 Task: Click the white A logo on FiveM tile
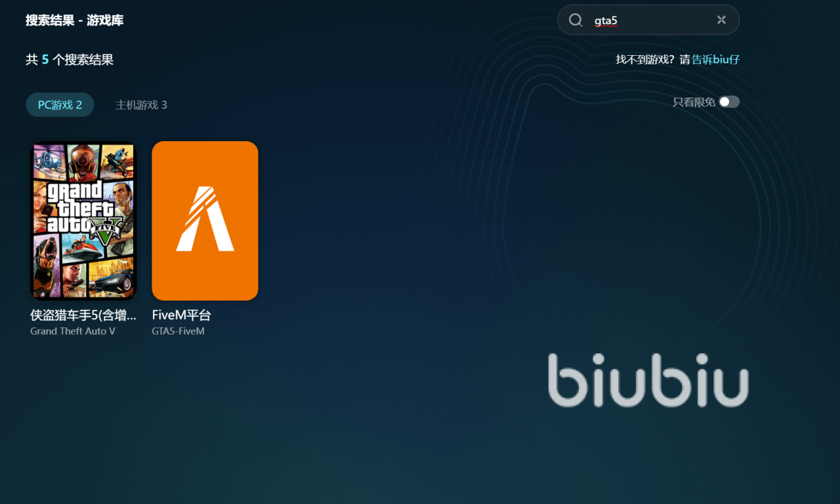pyautogui.click(x=205, y=219)
